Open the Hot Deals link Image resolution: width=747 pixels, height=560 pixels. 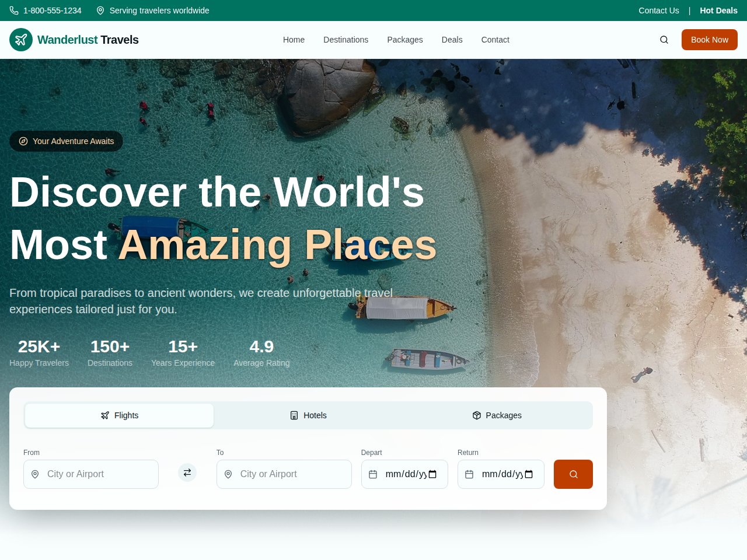pos(718,10)
